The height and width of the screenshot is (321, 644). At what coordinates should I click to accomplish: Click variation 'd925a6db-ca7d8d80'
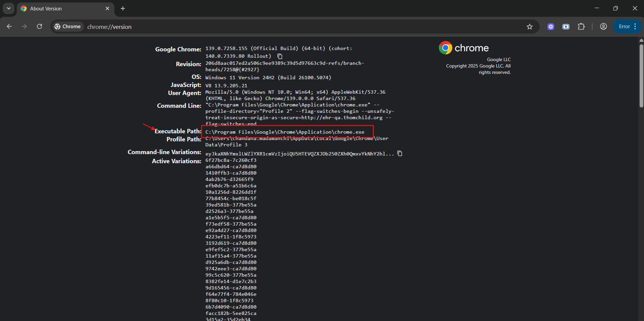[x=231, y=262]
